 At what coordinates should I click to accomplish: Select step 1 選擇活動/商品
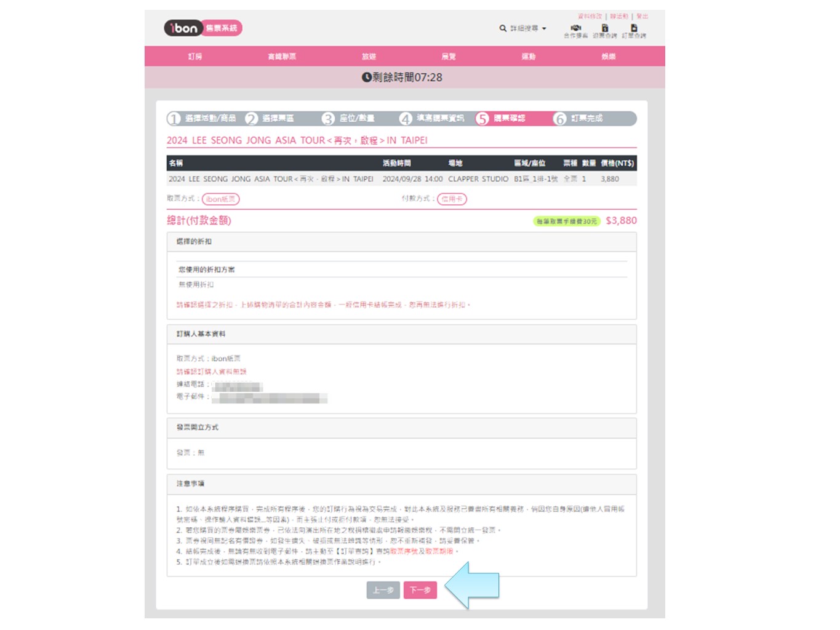point(202,118)
